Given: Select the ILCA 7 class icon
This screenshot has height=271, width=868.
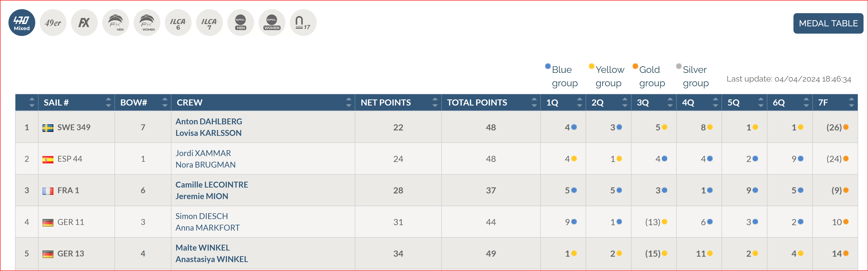Looking at the screenshot, I should click(x=209, y=23).
